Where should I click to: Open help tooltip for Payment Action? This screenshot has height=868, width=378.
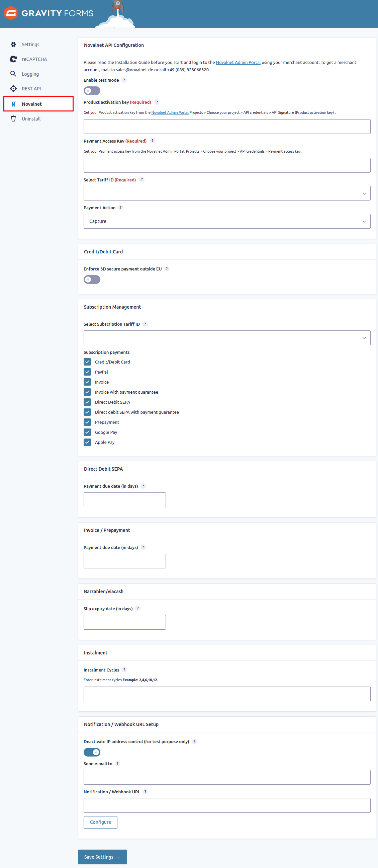[121, 208]
